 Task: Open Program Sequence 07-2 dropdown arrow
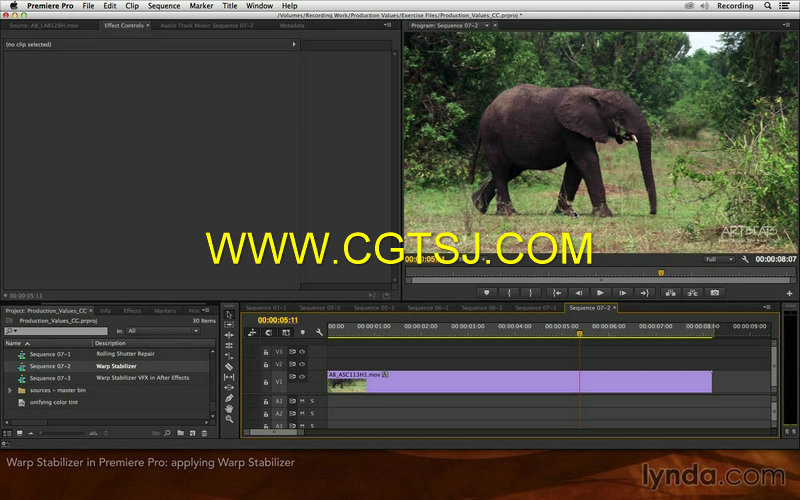[487, 25]
